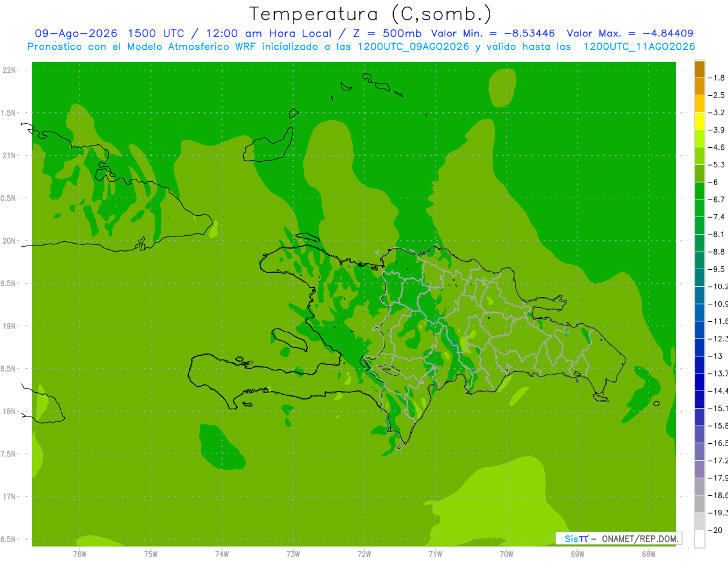Click the white legend swatch below -20
This screenshot has height=562, width=728.
[699, 539]
